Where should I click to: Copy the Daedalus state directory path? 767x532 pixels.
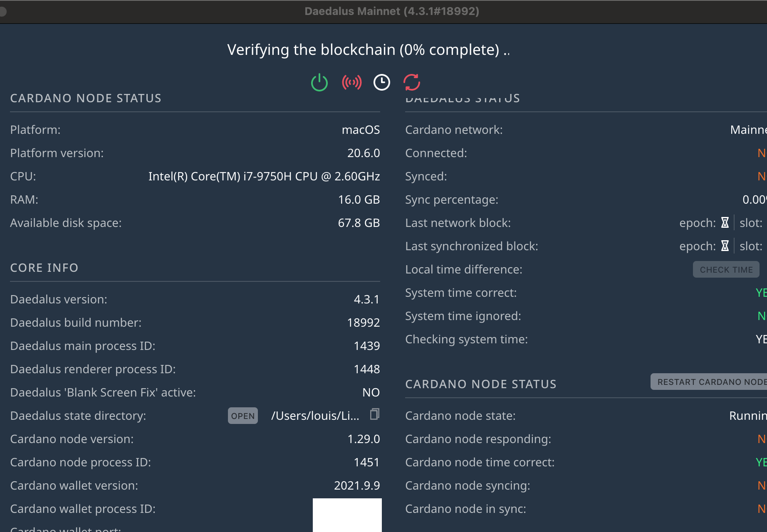tap(375, 414)
